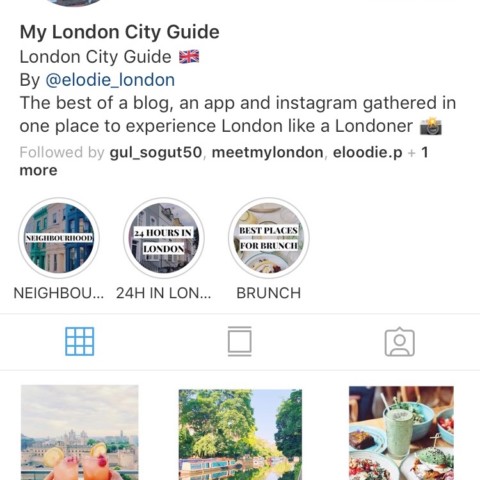Tap the partially visible profile picture
The height and width of the screenshot is (480, 480).
click(74, 3)
